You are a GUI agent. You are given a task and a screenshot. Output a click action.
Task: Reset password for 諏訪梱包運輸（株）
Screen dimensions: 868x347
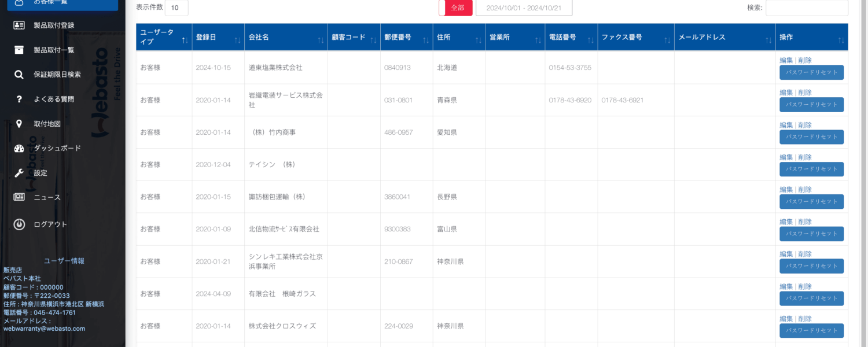coord(811,202)
